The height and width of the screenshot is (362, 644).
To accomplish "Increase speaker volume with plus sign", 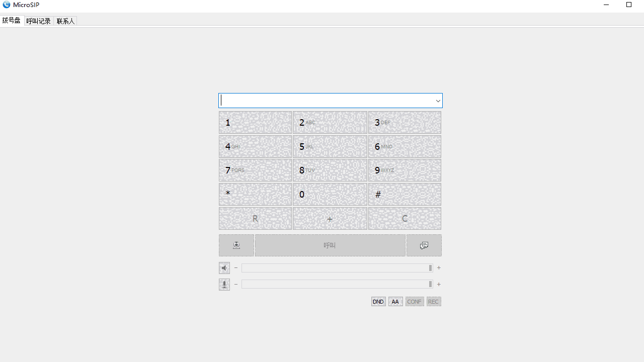I will pos(439,268).
